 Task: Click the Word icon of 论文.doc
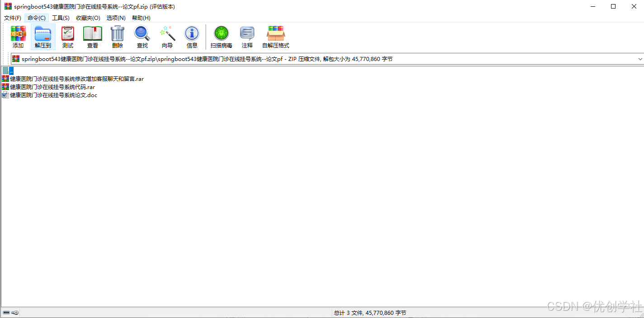point(5,95)
